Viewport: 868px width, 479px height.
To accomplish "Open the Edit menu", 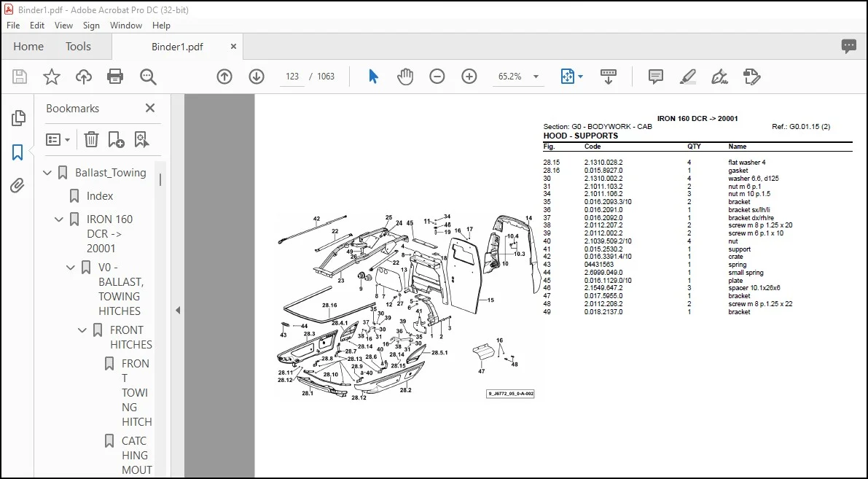I will [x=37, y=26].
